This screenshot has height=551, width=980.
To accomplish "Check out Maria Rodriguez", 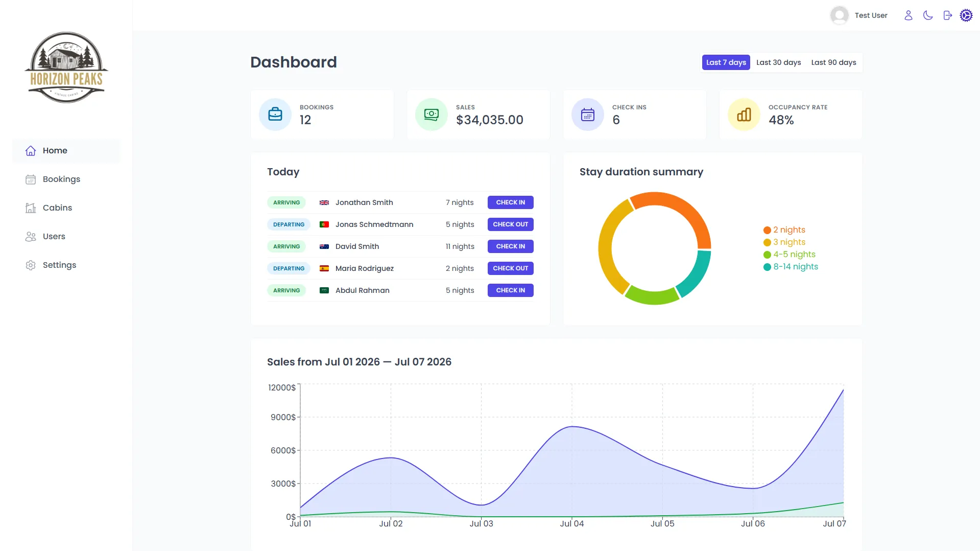I will [x=510, y=268].
